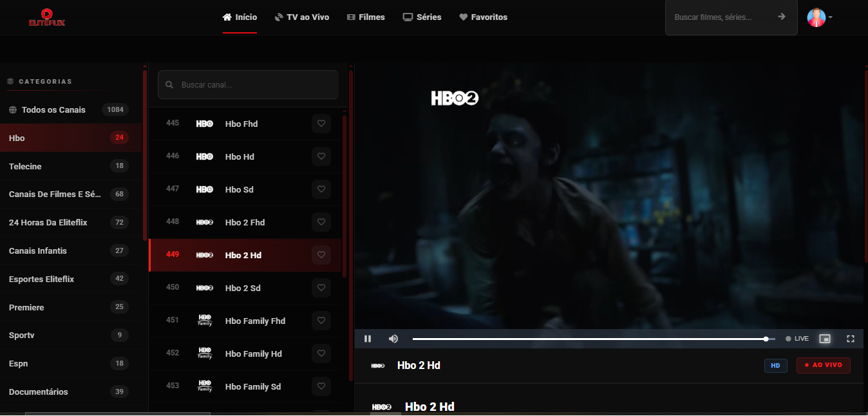Enter fullscreen with the expand icon
The width and height of the screenshot is (868, 416).
851,339
